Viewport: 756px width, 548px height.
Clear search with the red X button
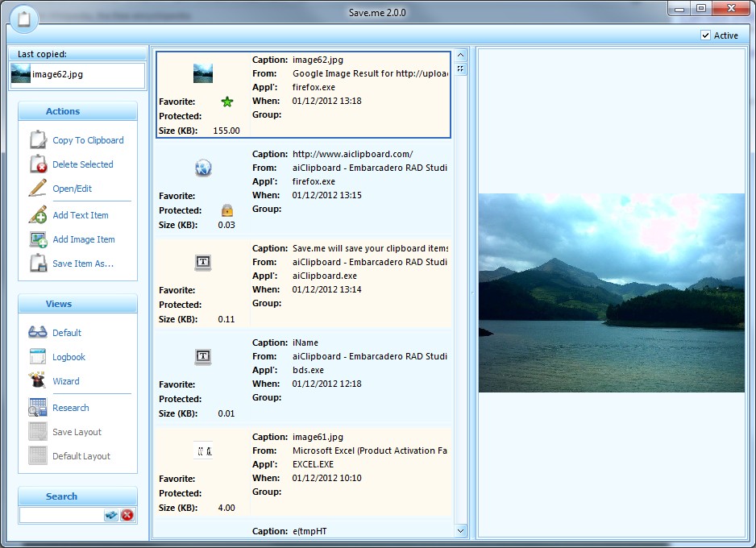click(127, 515)
